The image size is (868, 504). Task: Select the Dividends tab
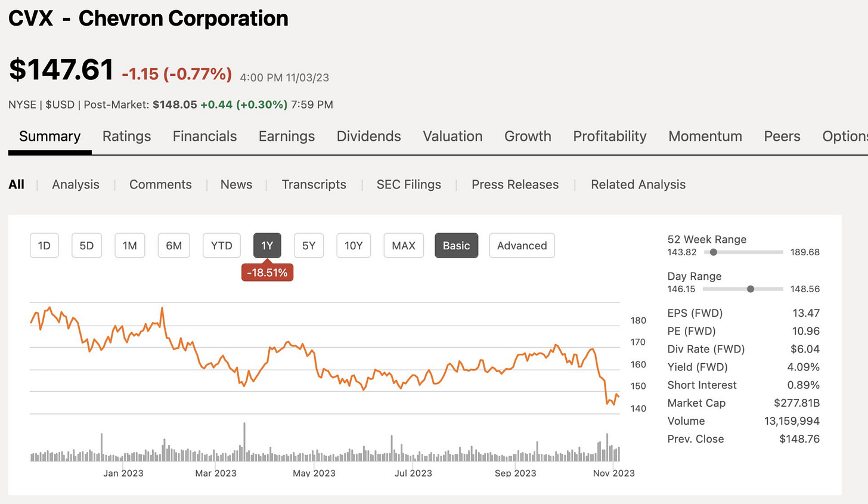pos(368,137)
